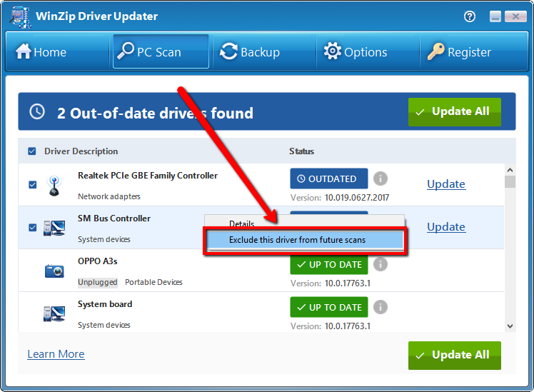
Task: Click version 10.019.0627.2017 text
Action: pyautogui.click(x=356, y=198)
